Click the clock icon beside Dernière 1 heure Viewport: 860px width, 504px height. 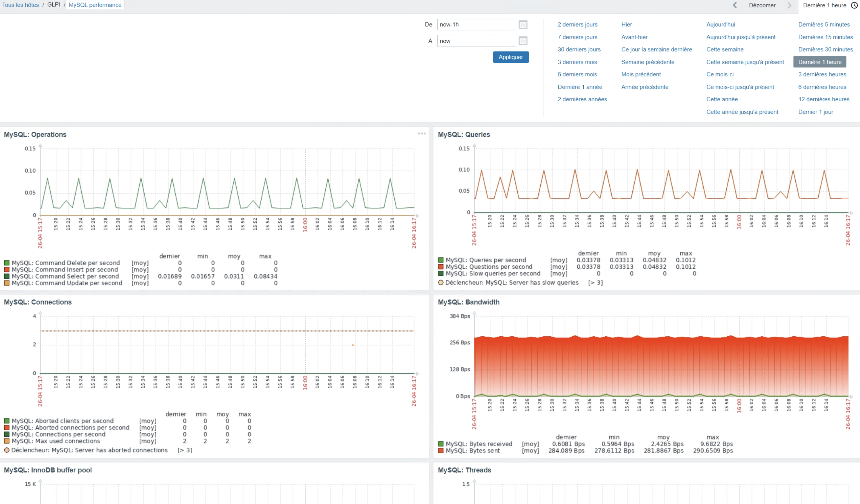[x=854, y=5]
